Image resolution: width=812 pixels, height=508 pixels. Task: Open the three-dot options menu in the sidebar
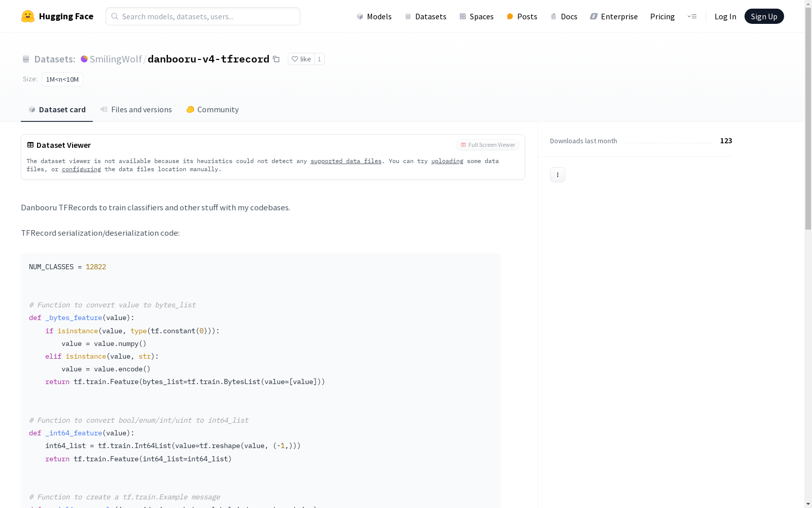557,175
